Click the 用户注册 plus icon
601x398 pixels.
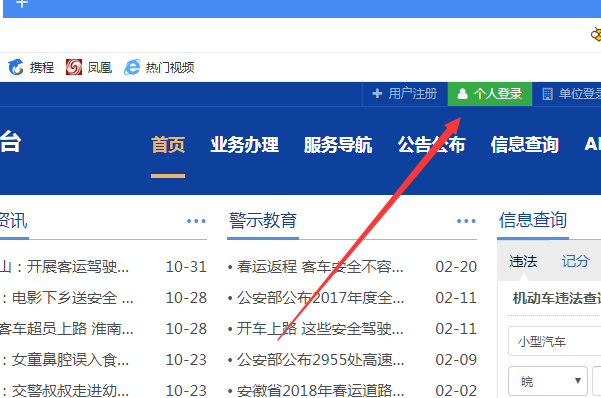(x=377, y=94)
